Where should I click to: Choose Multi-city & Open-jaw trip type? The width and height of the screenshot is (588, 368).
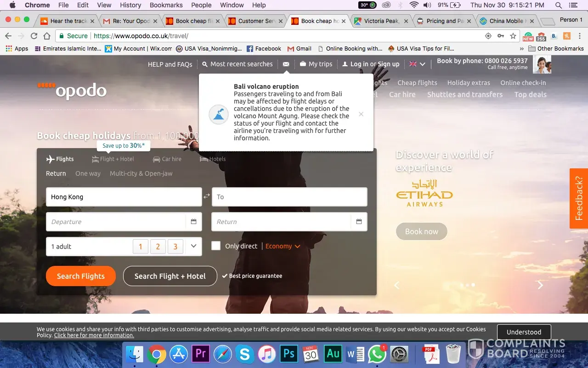pyautogui.click(x=141, y=173)
